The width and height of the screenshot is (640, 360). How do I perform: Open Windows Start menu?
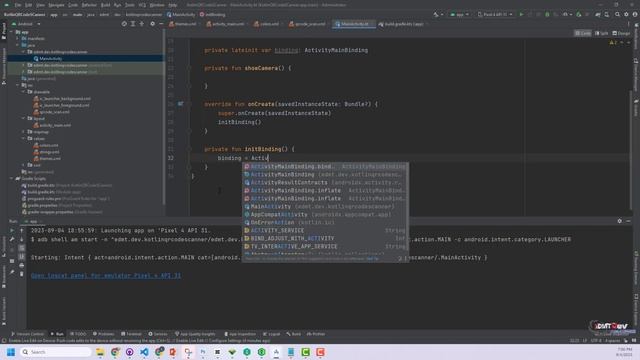pos(11,352)
